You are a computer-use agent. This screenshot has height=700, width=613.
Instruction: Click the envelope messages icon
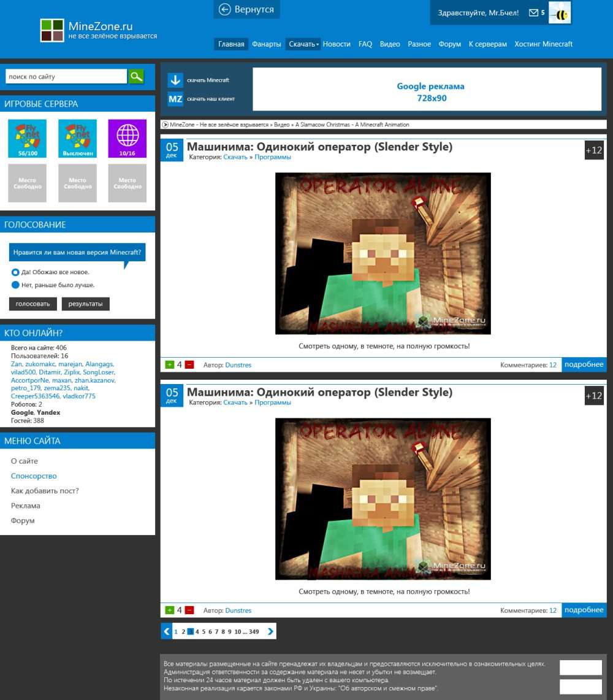533,13
